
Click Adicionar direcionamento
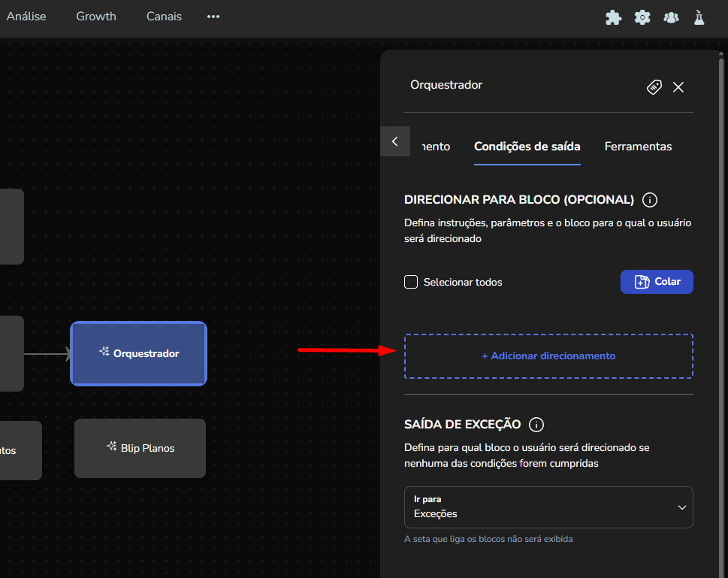(548, 356)
